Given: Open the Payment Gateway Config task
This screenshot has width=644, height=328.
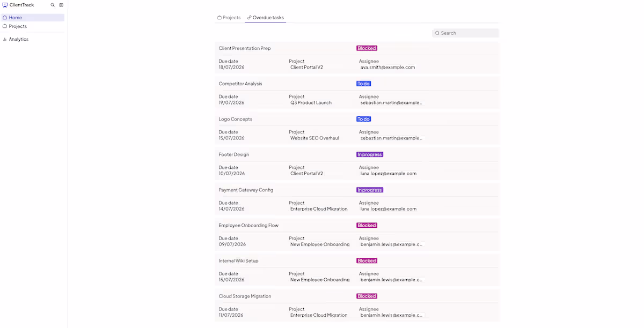Looking at the screenshot, I should tap(246, 190).
